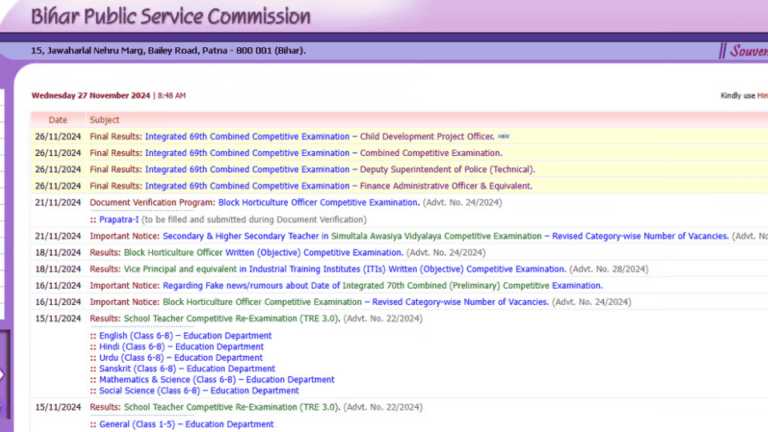This screenshot has width=768, height=432.
Task: Click date 21/11/2024 in Document Verification row
Action: (58, 203)
